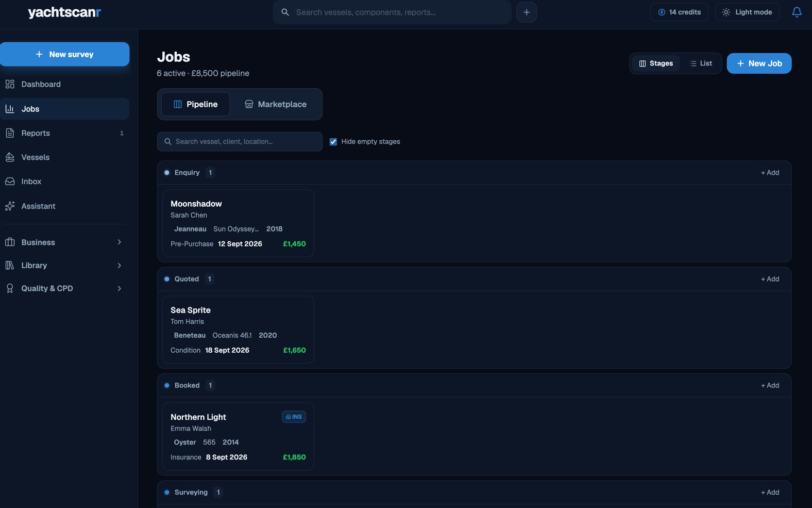This screenshot has height=508, width=812.
Task: Click the Inbox tray icon
Action: click(10, 182)
